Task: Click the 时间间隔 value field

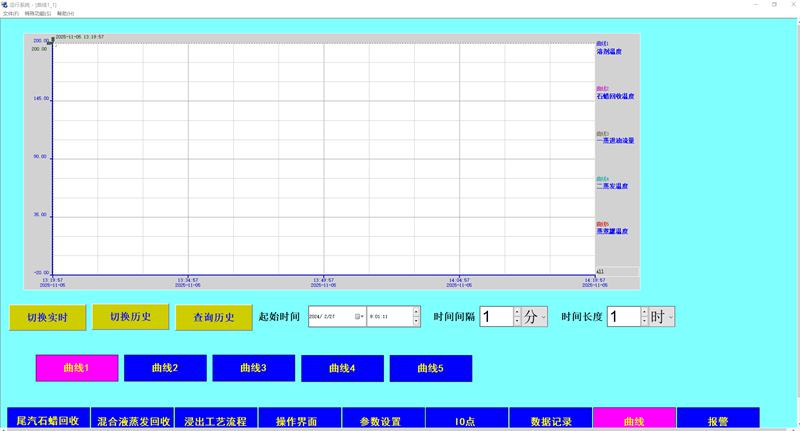Action: 496,316
